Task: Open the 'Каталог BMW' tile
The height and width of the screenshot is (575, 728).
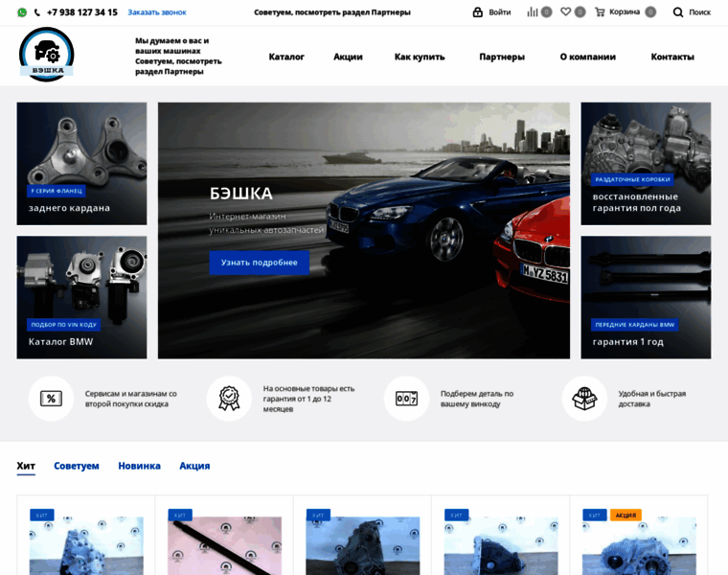Action: (81, 297)
